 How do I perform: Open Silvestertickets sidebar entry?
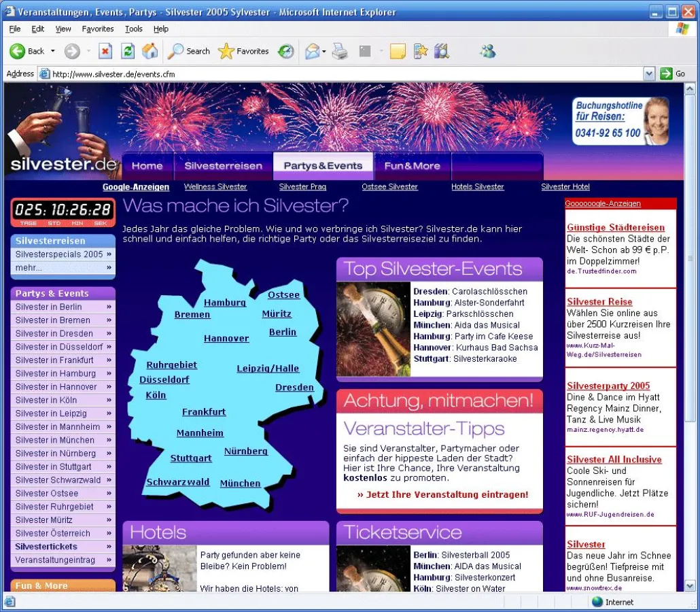click(63, 547)
